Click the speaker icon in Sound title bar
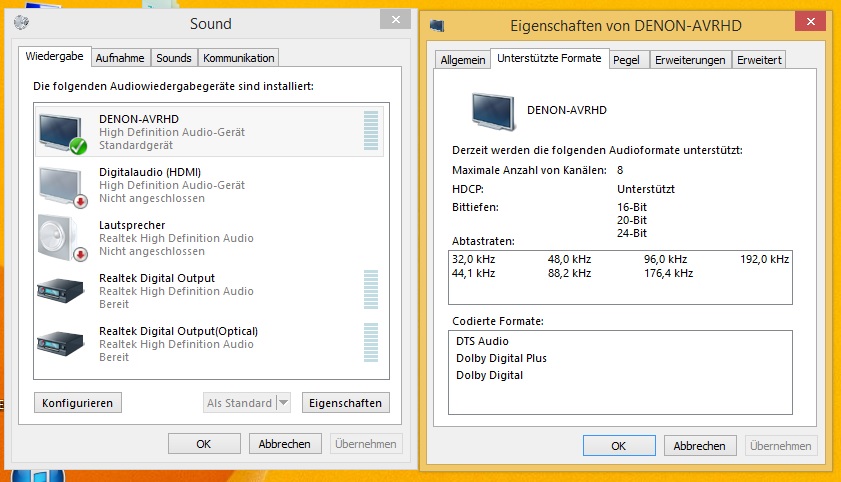 21,23
